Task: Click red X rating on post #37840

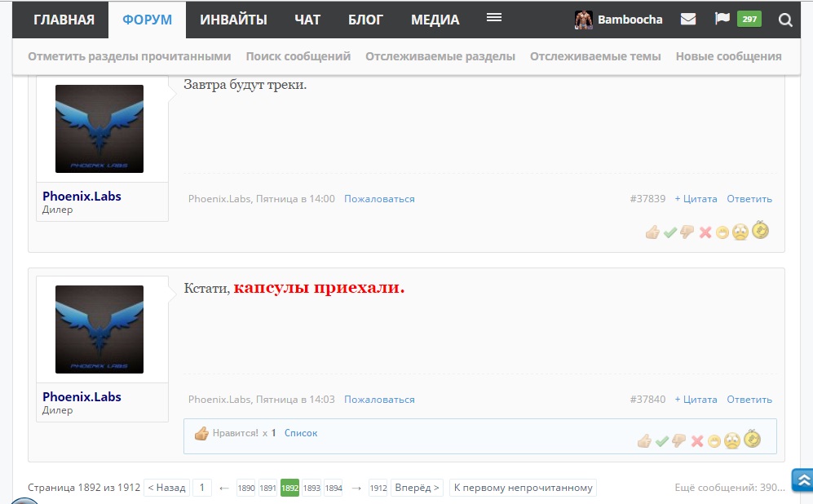Action: [697, 441]
